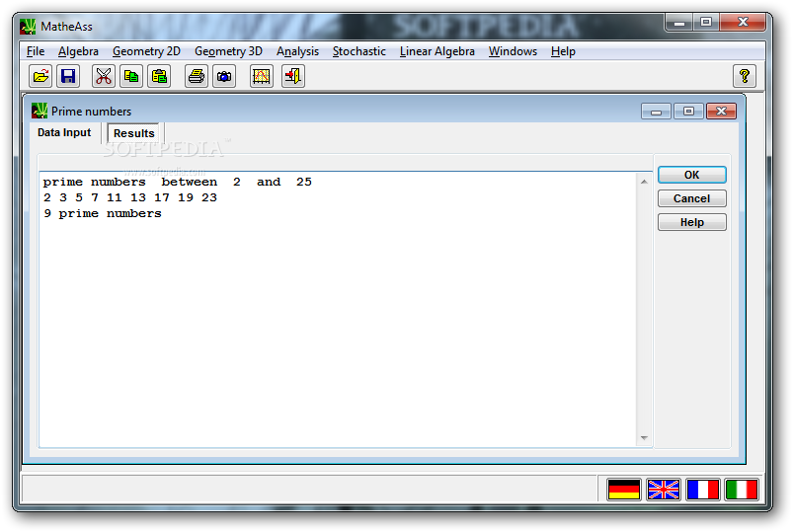Click the Prime numbers window icon

tap(39, 111)
